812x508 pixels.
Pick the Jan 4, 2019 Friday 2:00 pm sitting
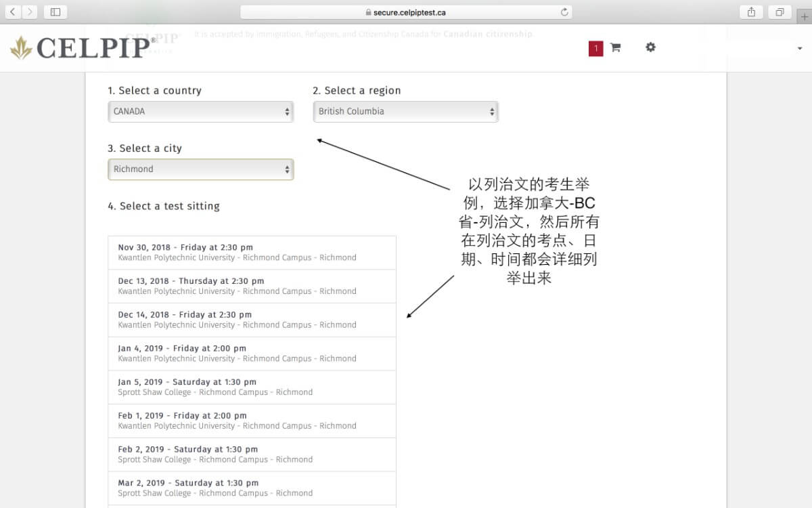click(252, 354)
